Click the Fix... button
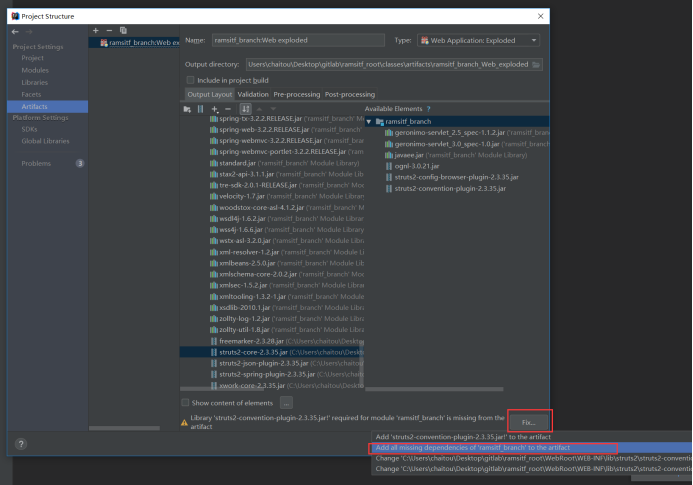 point(529,422)
